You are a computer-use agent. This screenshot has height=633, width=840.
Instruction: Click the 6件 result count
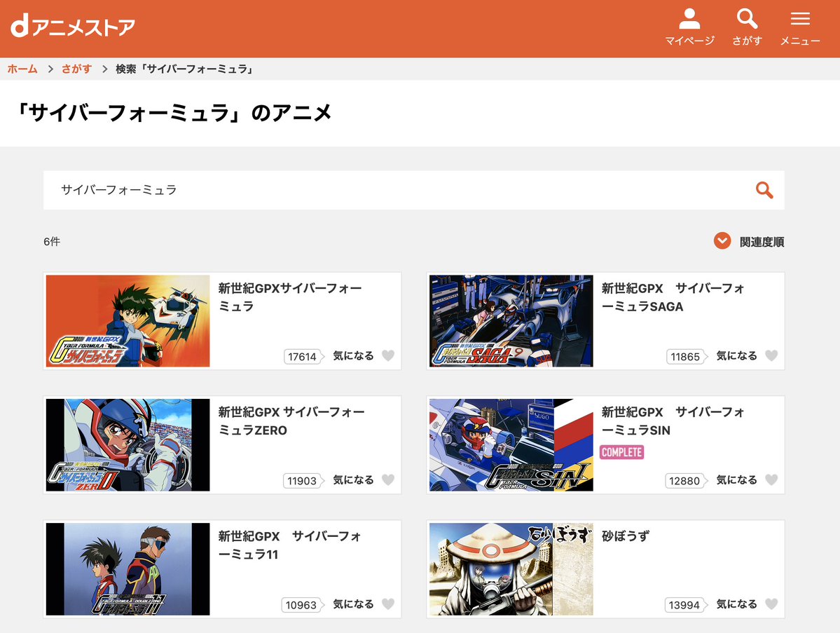coord(52,242)
